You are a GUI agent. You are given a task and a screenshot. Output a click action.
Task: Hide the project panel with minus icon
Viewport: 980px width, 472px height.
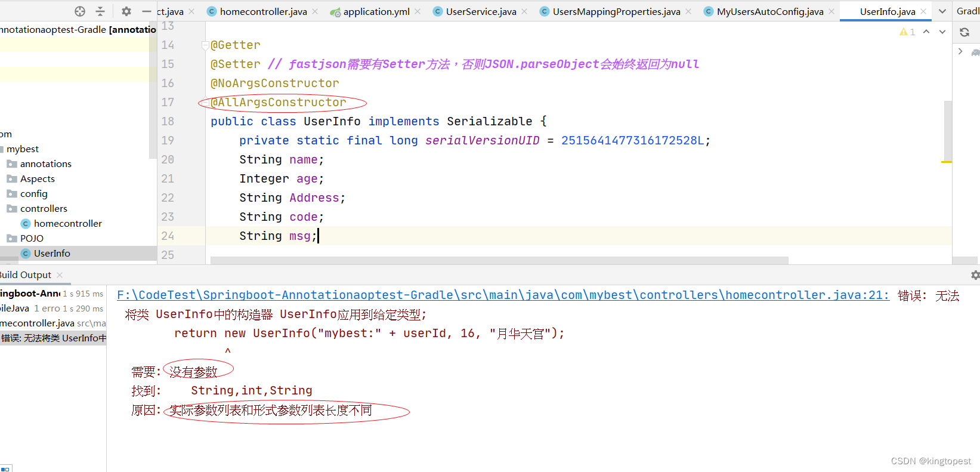pos(147,11)
